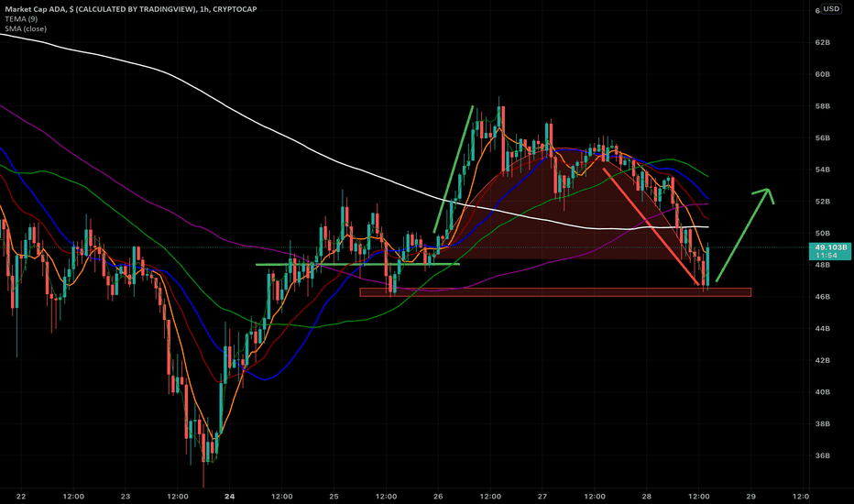
Task: Open the USD currency selector
Action: point(831,9)
